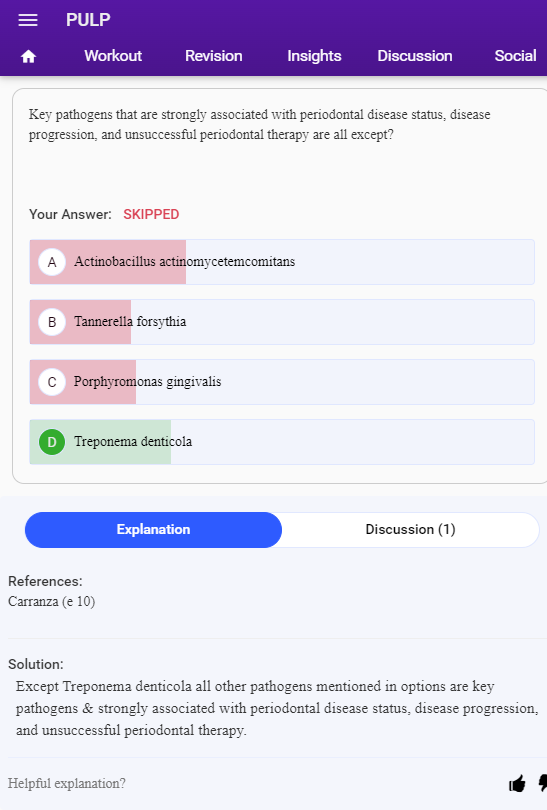Click the thumbs down icon
Screen dimensions: 547x810
(542, 783)
